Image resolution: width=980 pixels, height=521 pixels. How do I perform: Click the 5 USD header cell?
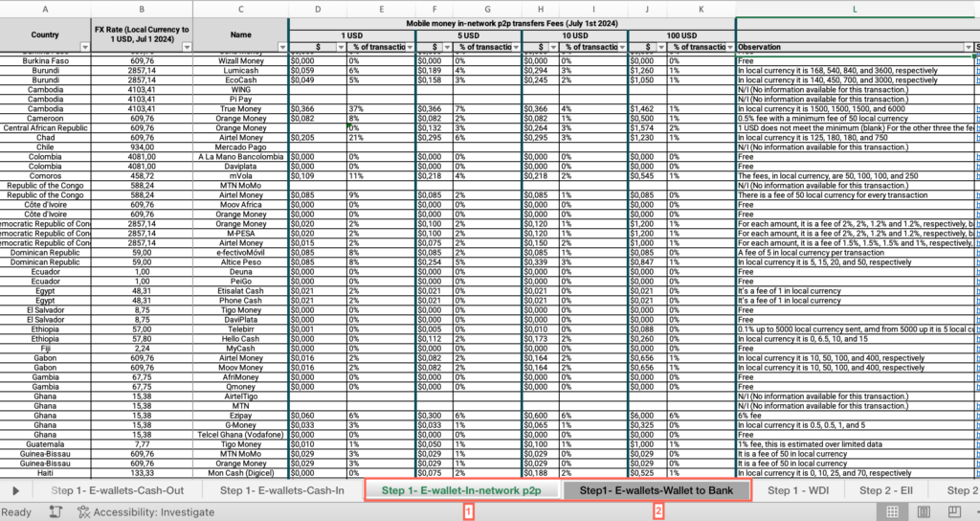point(468,35)
